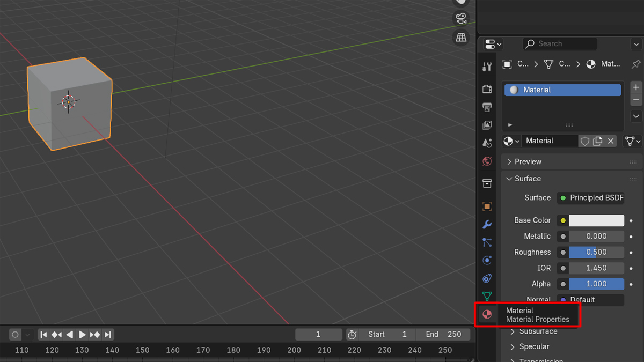Play the animation forward
This screenshot has height=362, width=644.
(82, 335)
